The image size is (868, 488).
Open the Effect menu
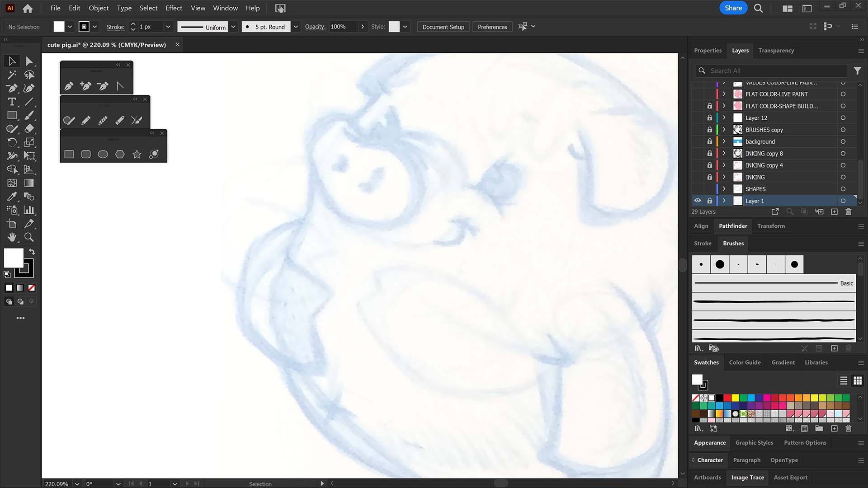click(174, 8)
